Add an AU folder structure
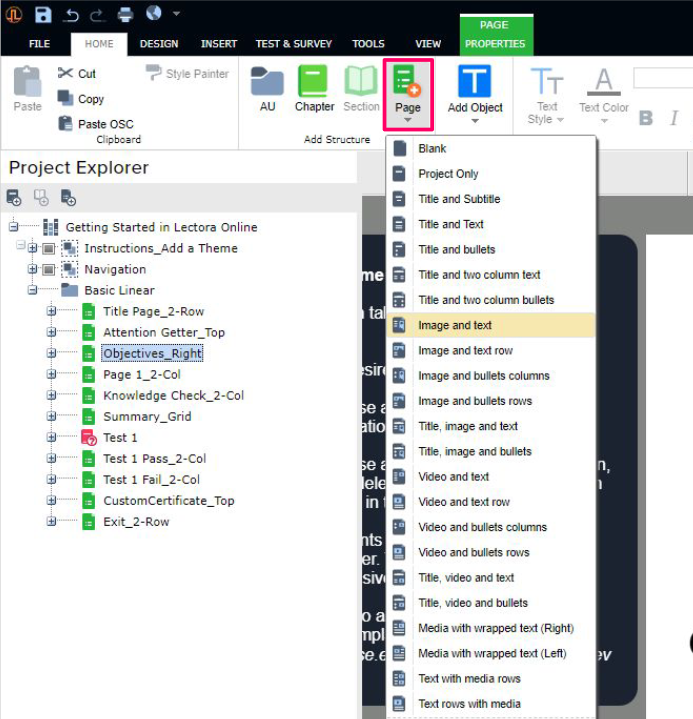Screen dimensions: 693x719 267,88
